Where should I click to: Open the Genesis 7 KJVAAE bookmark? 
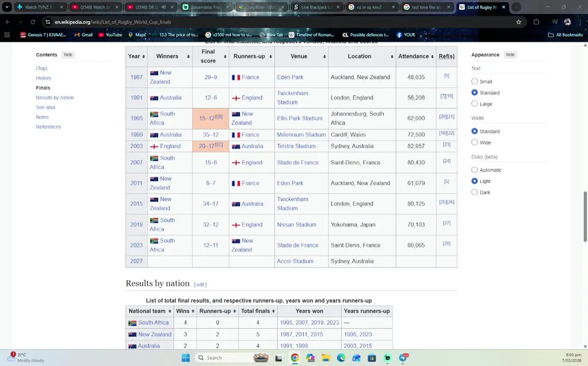point(43,35)
